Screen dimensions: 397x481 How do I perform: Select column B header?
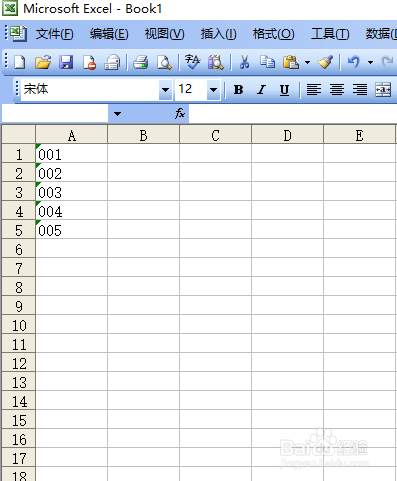tap(144, 134)
